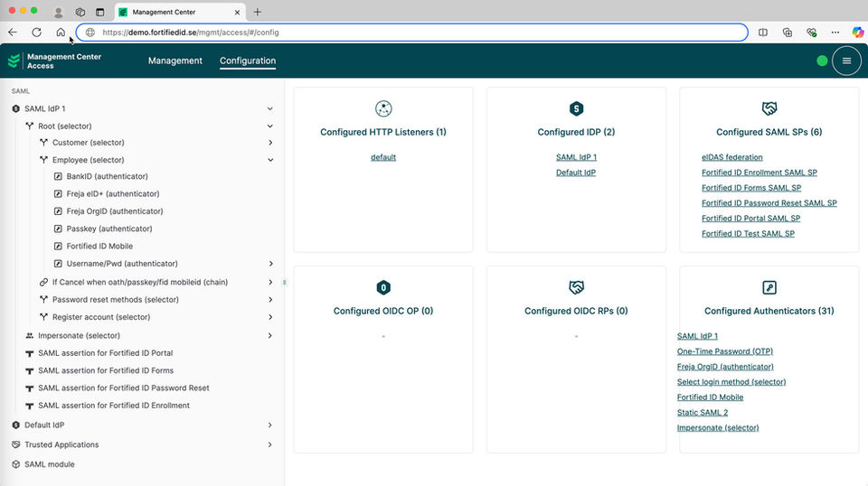
Task: Click the Freja eID+ authenticator icon
Action: click(58, 193)
